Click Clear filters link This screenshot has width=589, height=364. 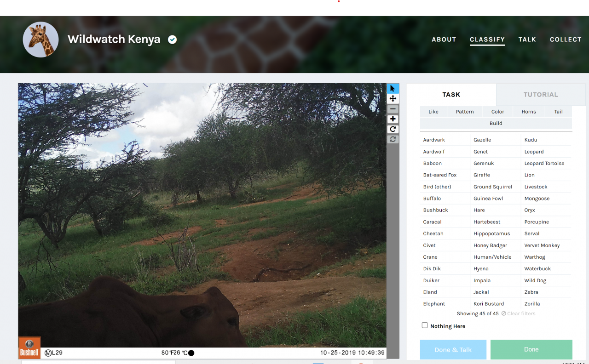(519, 313)
